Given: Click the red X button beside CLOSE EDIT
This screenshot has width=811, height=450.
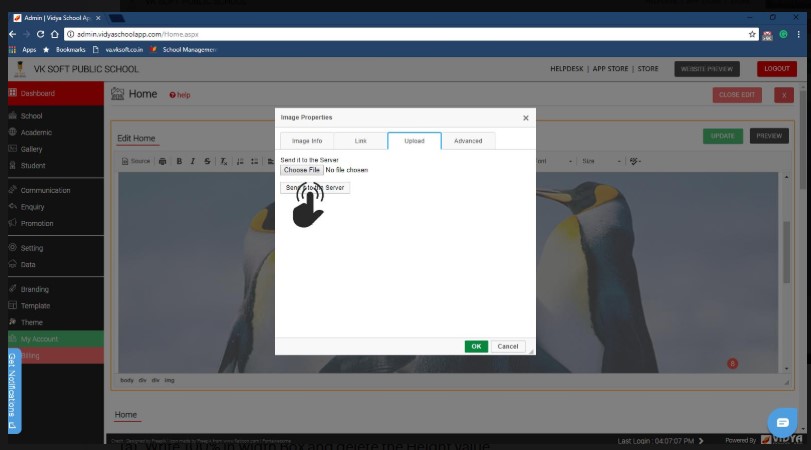Looking at the screenshot, I should (x=784, y=95).
